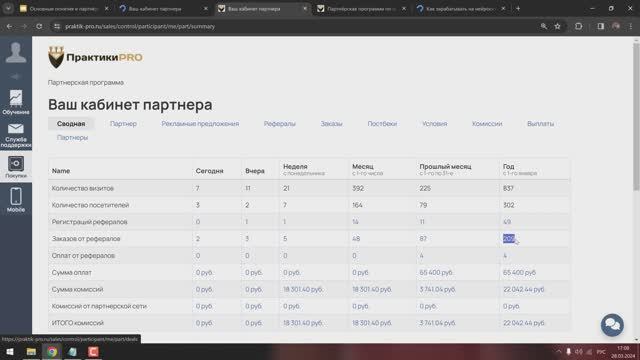Click the ПрактикиPRO logo

tap(95, 57)
